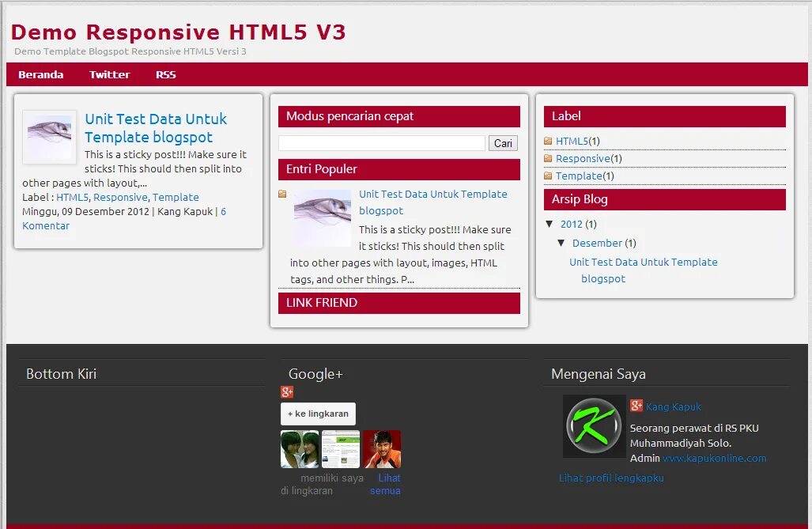Open the Twitter menu item
812x529 pixels.
point(109,74)
